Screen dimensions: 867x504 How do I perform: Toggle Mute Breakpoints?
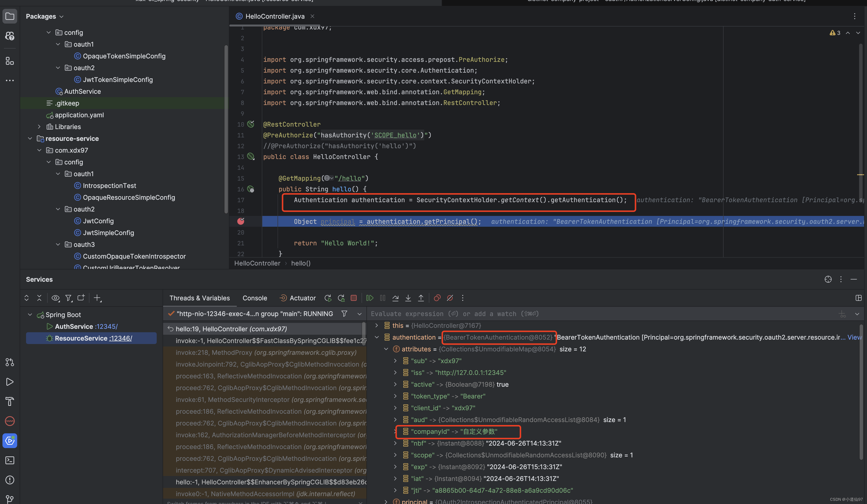pyautogui.click(x=450, y=298)
